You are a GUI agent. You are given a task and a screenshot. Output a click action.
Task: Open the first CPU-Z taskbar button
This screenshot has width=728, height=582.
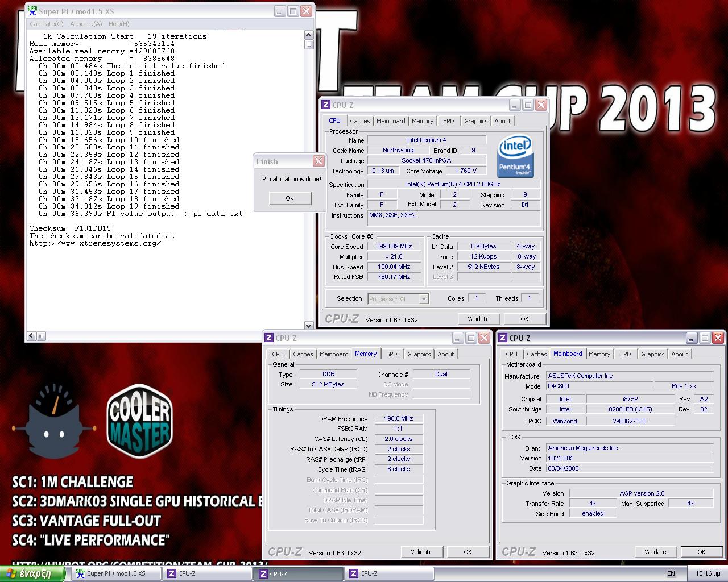coord(207,573)
